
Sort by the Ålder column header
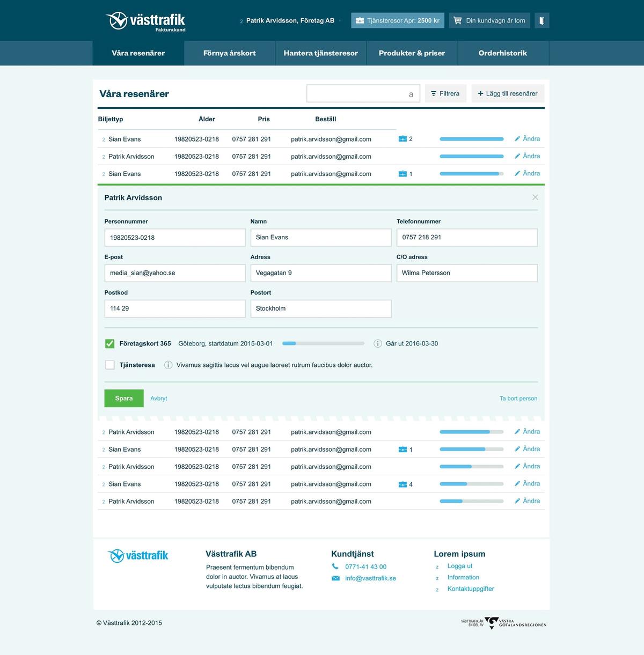coord(207,119)
